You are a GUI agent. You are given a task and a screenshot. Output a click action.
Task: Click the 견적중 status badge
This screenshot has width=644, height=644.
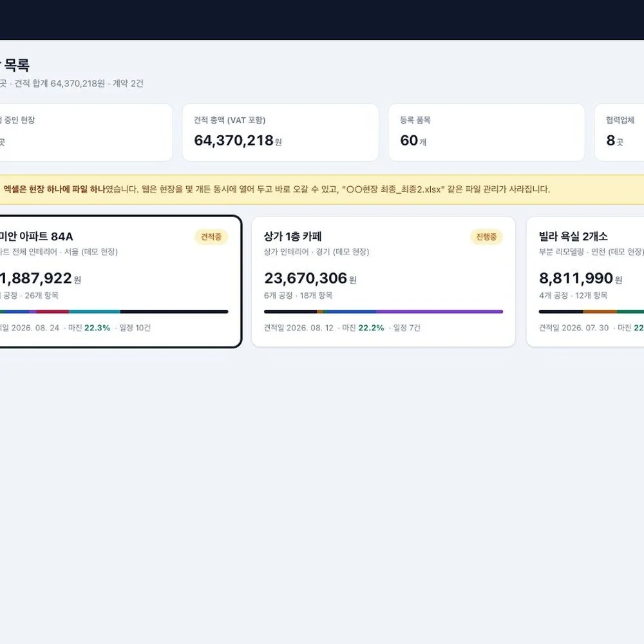tap(211, 237)
